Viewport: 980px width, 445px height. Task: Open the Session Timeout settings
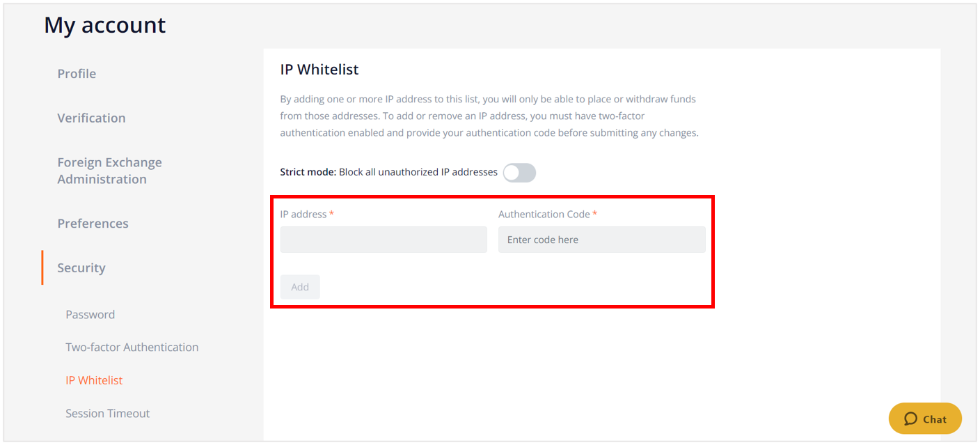pos(108,414)
